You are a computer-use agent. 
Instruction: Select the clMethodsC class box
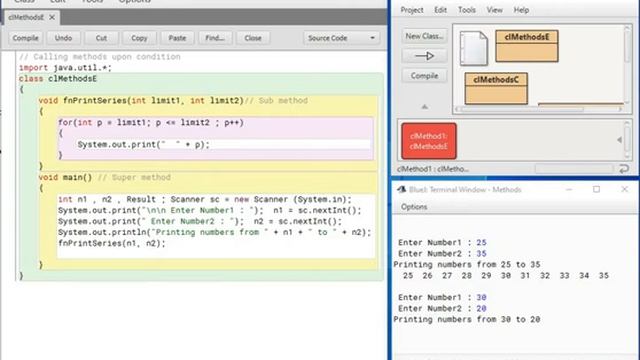(496, 88)
